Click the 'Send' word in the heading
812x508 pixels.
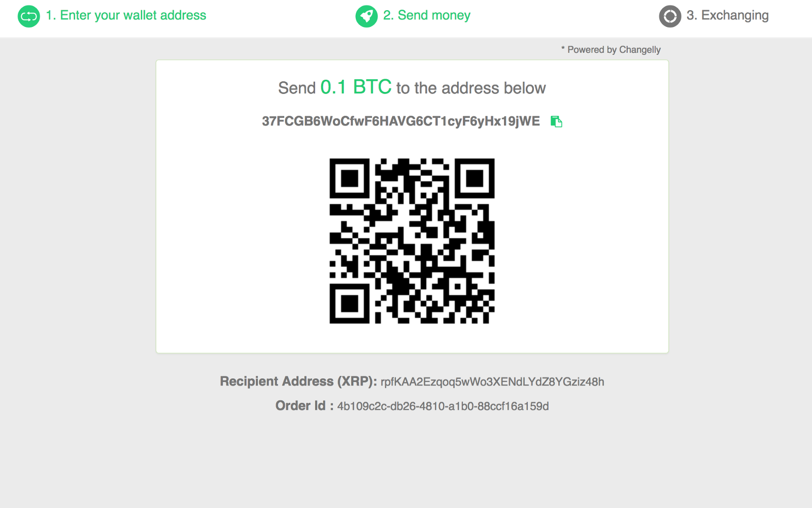point(297,88)
